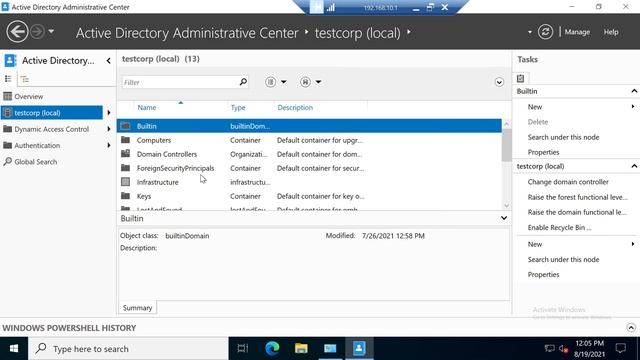Click the Keys folder icon

pos(126,196)
